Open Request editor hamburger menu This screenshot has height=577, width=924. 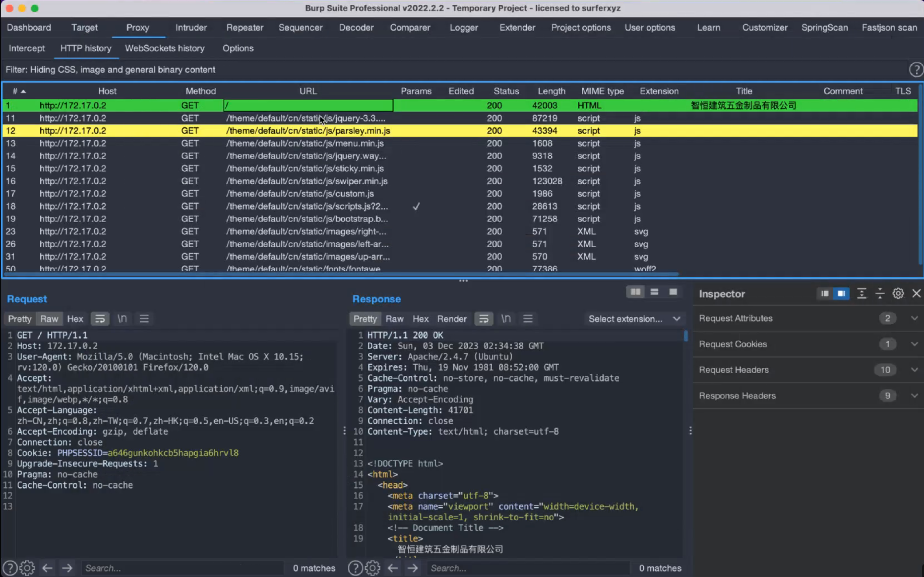[x=144, y=319]
